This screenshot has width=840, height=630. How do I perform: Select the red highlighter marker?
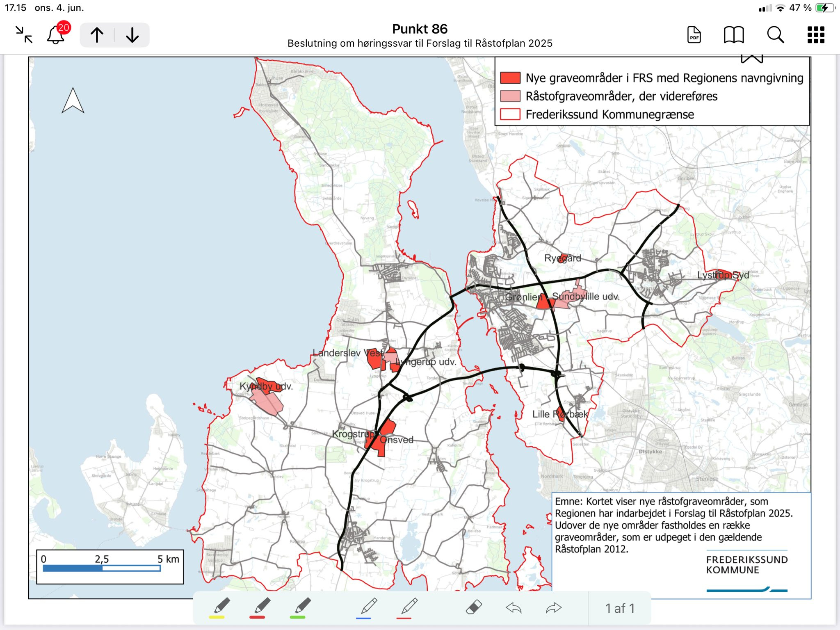[x=260, y=608]
